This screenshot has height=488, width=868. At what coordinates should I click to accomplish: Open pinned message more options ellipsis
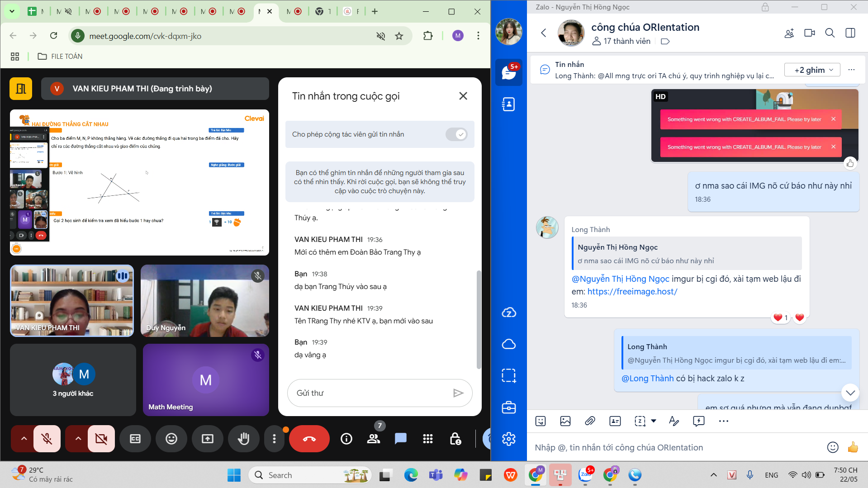tap(852, 70)
